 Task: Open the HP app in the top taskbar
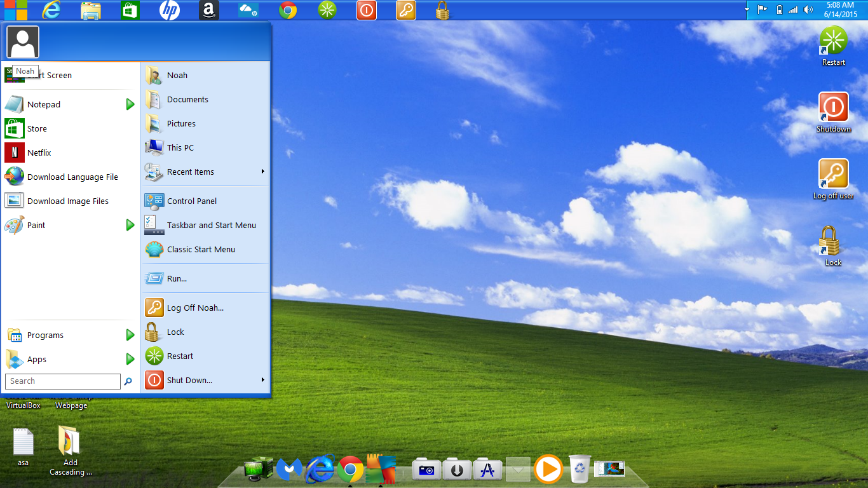coord(169,10)
